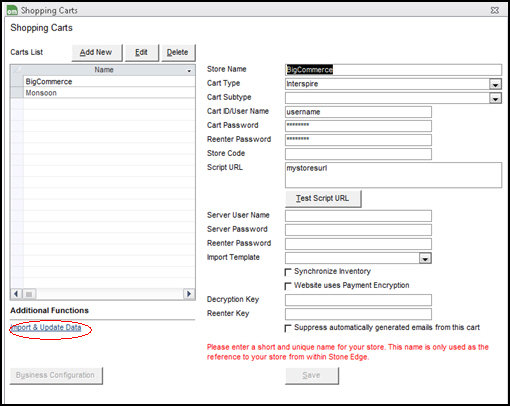The height and width of the screenshot is (406, 510).
Task: Click the carts list horizontal scrollbar thumb
Action: point(29,294)
